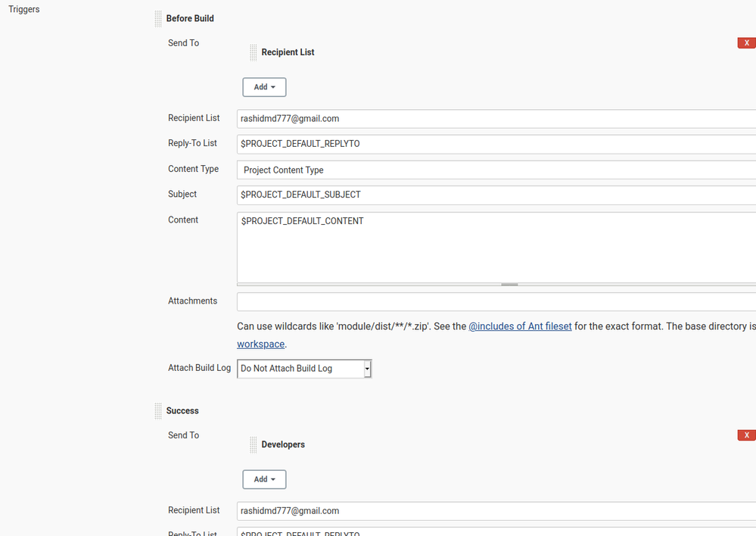Viewport: 756px width, 536px height.
Task: Open the Add dropdown under Developers
Action: [263, 478]
